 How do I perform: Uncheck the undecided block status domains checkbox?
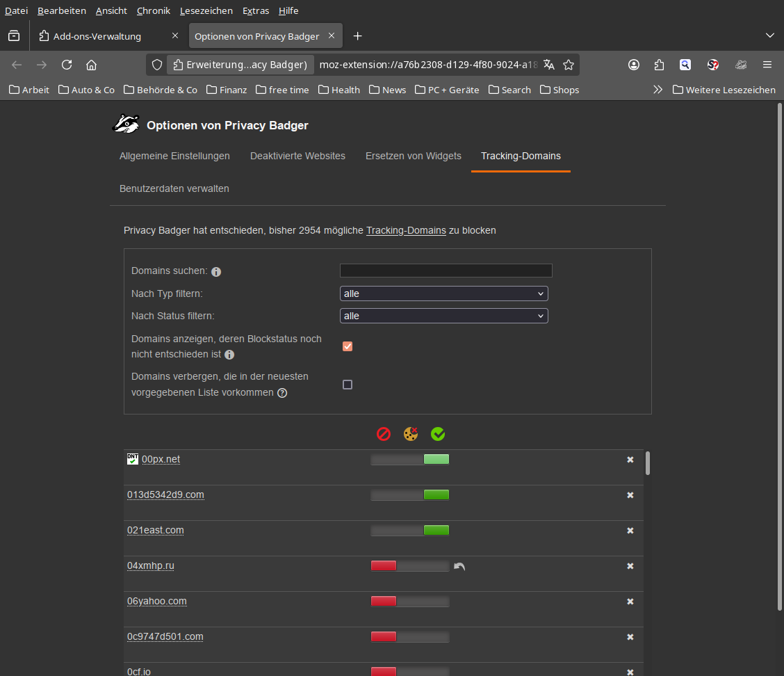[348, 346]
